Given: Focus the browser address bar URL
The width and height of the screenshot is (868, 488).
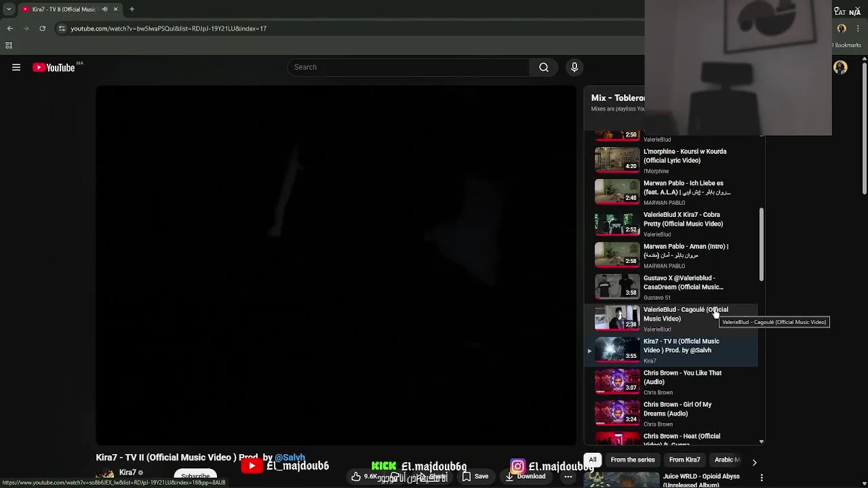Looking at the screenshot, I should 169,28.
